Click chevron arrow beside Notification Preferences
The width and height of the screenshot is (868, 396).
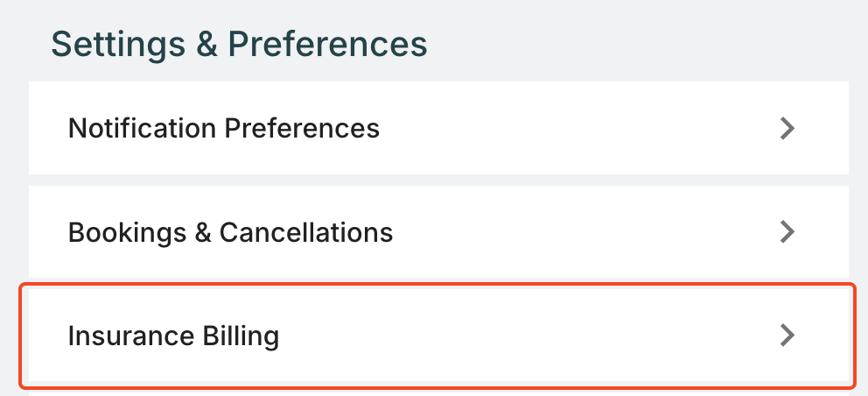(x=787, y=129)
